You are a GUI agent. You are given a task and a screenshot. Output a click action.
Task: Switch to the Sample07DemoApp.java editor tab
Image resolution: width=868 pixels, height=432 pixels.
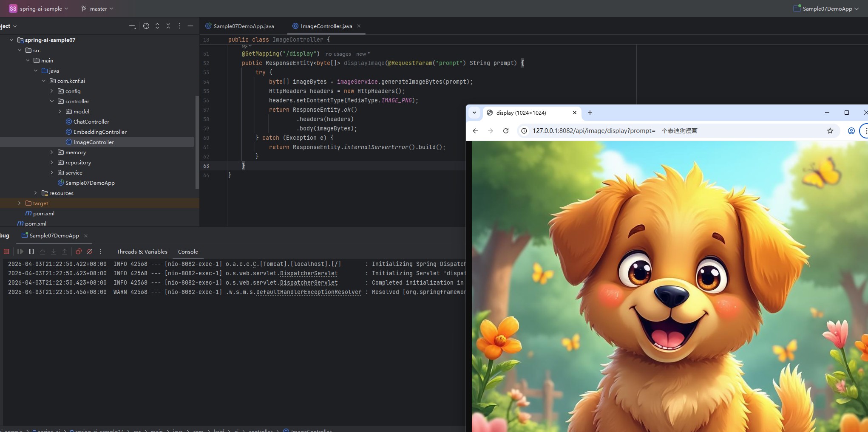(243, 26)
